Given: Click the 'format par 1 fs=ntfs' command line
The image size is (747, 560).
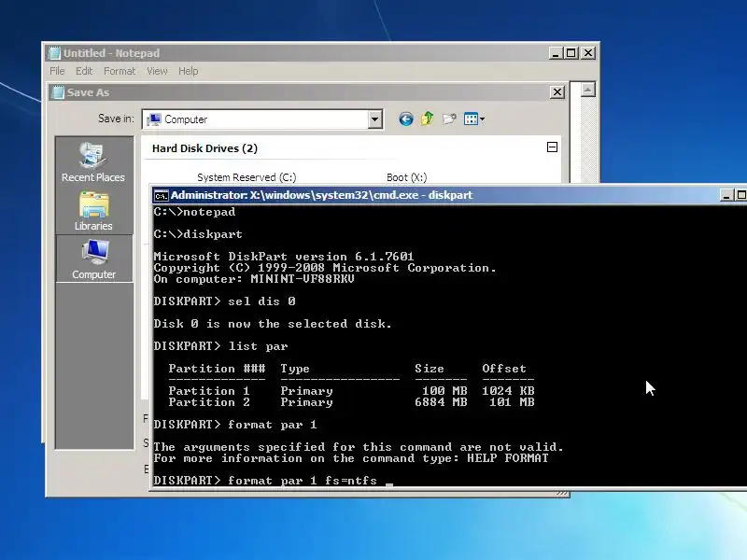Looking at the screenshot, I should [x=265, y=481].
